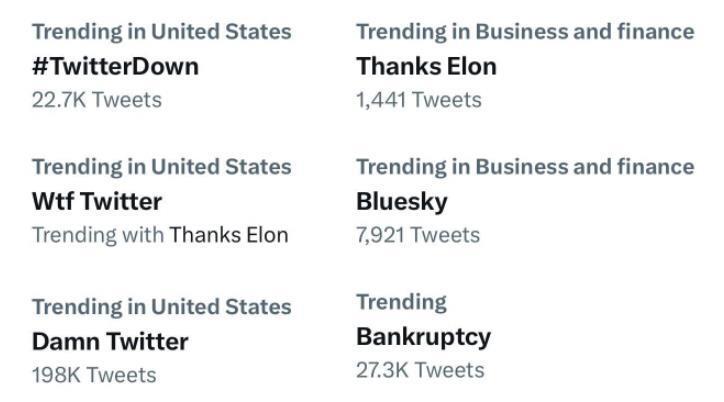Viewport: 724px width, 402px height.
Task: Click the 27.3K Tweets count
Action: (x=420, y=370)
